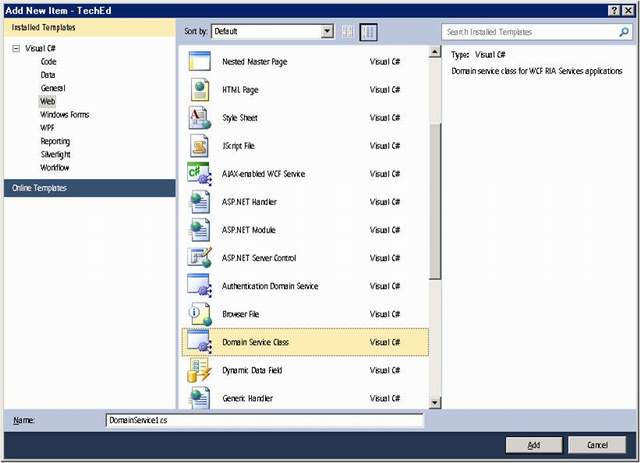
Task: Click the Style Sheet template icon
Action: click(x=200, y=118)
